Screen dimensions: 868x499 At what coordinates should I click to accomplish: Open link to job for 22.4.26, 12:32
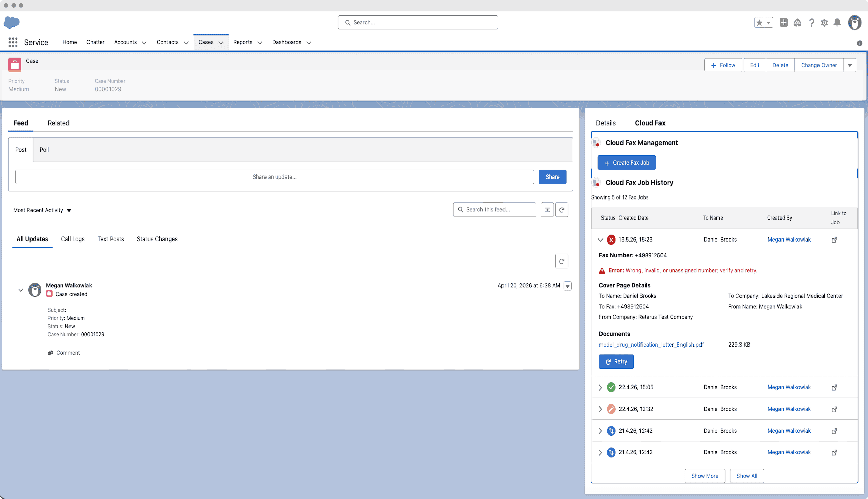[x=834, y=409]
